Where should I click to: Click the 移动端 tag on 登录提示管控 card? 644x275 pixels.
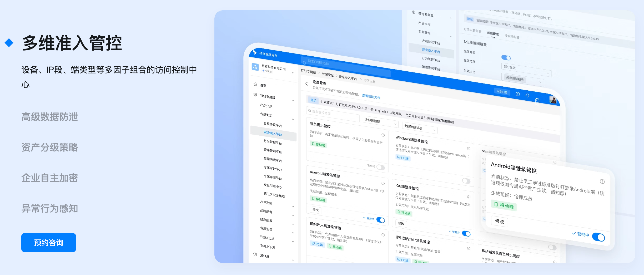[x=318, y=144]
